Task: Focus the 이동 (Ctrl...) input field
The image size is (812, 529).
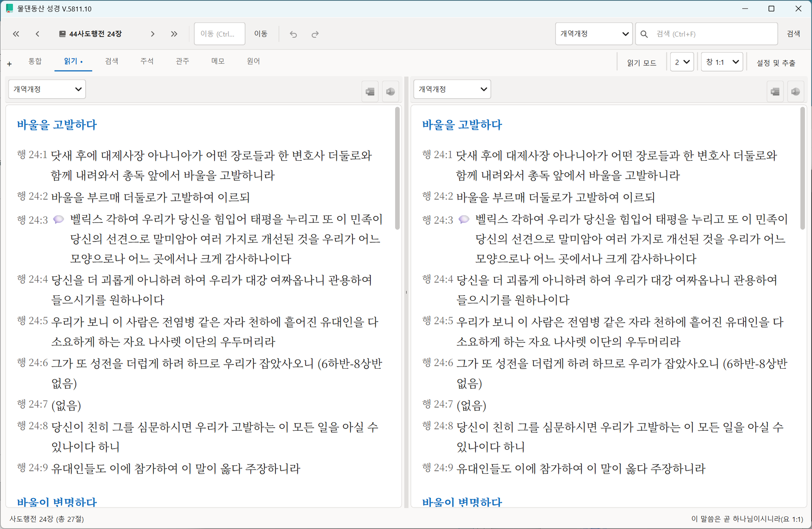Action: pyautogui.click(x=220, y=34)
